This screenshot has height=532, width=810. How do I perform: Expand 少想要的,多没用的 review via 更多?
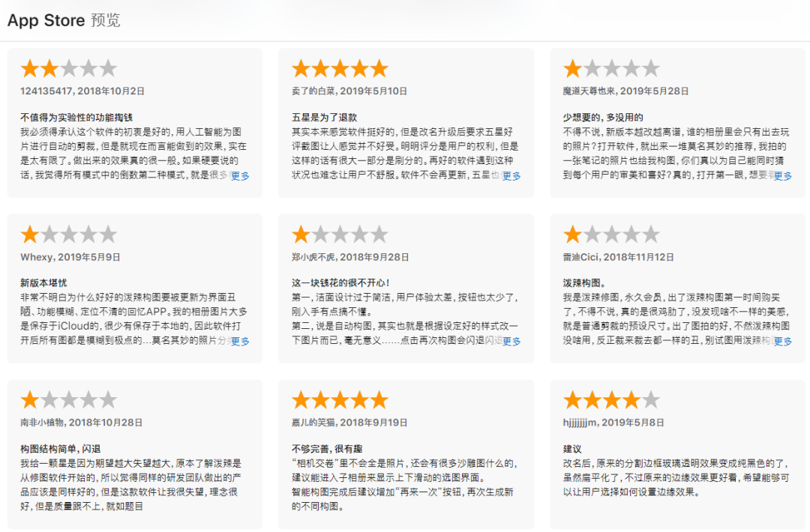pyautogui.click(x=782, y=176)
